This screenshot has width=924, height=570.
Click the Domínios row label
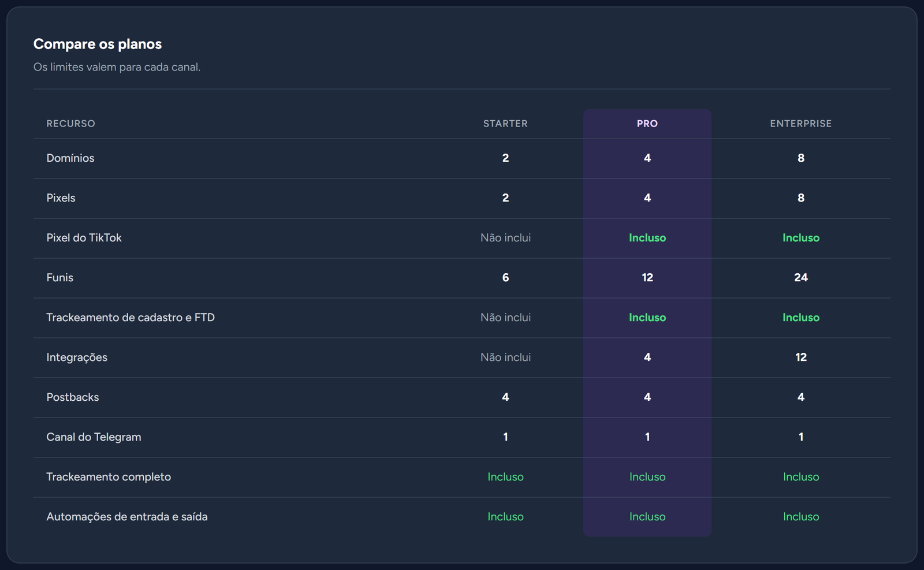70,158
